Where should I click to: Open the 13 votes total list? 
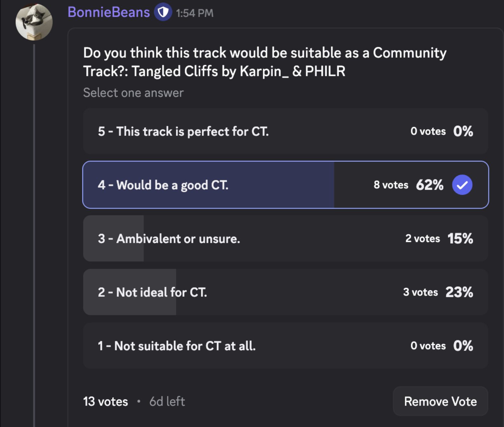[105, 402]
